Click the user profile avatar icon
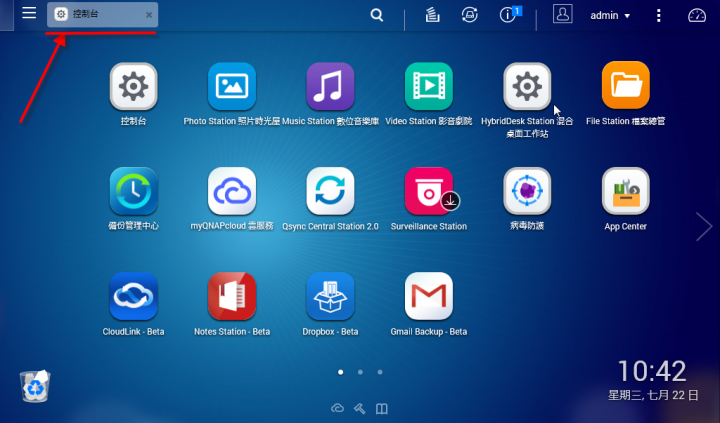This screenshot has width=720, height=423. [562, 14]
